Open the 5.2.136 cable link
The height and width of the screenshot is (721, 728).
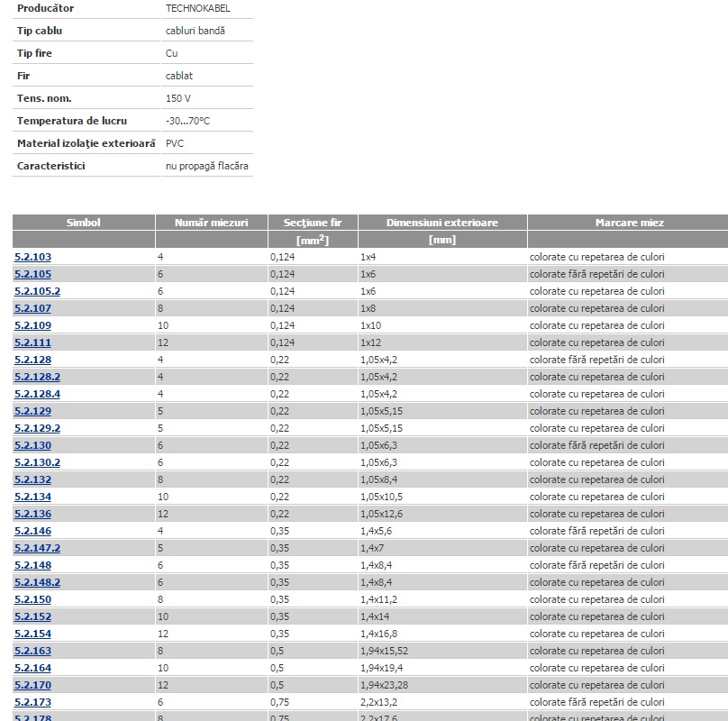click(32, 514)
